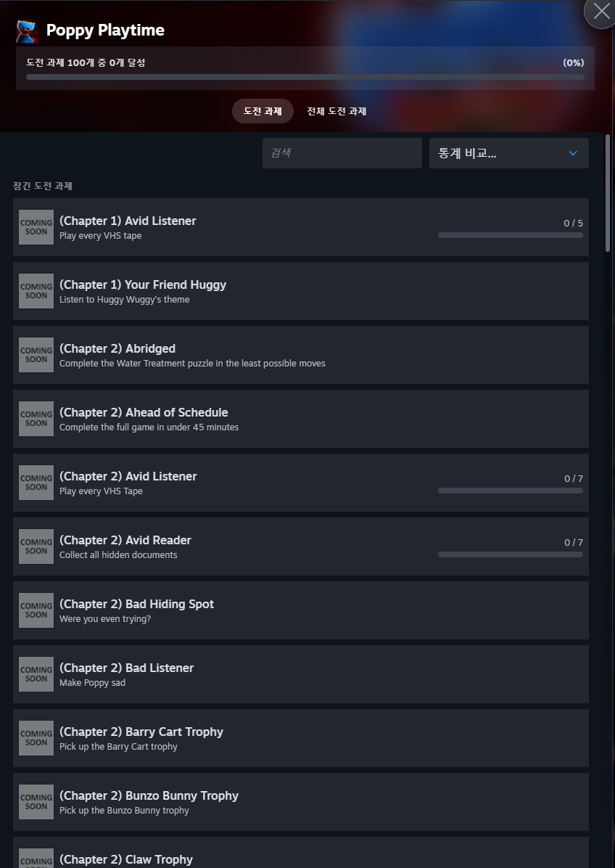Close the achievements overlay with the X button
Screen dimensions: 615x868
coord(600,10)
